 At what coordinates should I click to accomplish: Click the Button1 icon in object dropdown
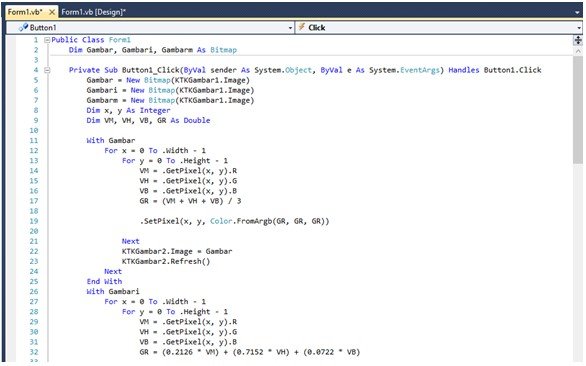tap(23, 27)
